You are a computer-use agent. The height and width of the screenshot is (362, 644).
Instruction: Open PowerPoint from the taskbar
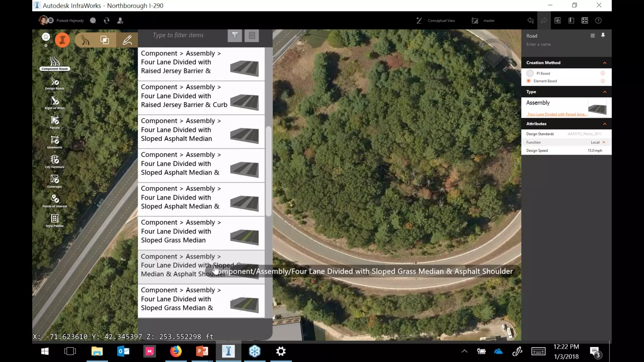[202, 351]
